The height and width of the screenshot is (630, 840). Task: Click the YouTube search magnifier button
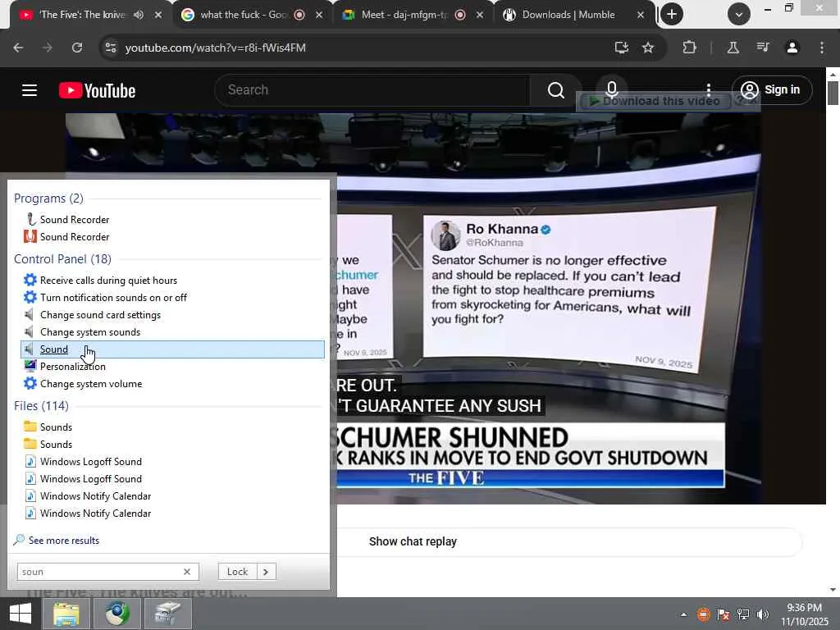556,90
